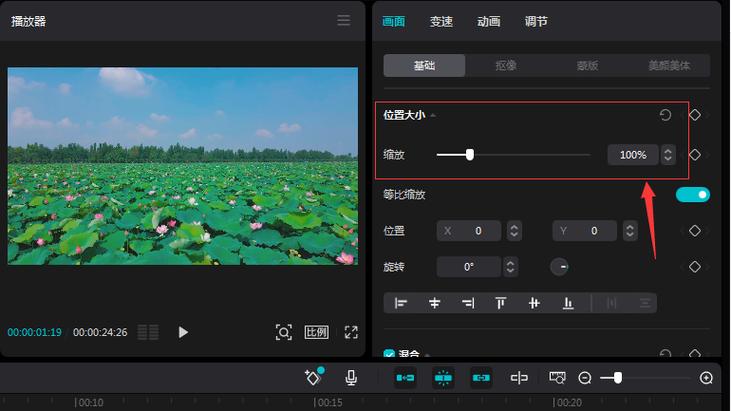
Task: Enter fullscreen preview mode
Action: [x=351, y=332]
